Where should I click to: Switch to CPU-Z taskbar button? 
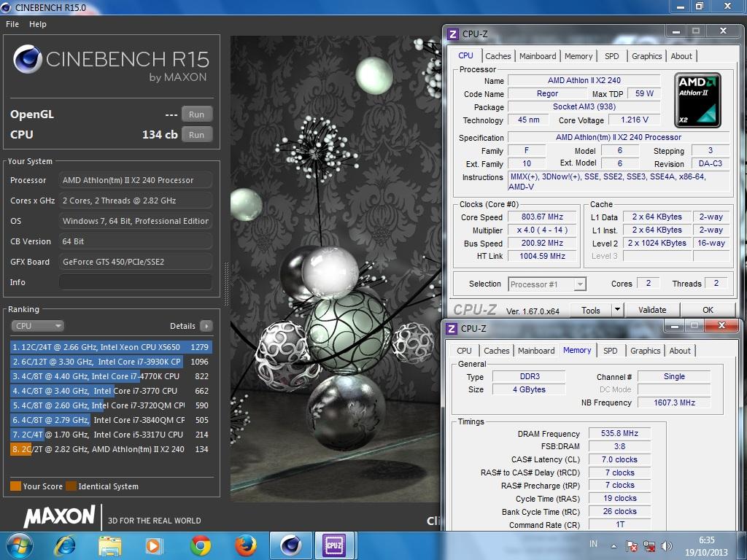point(333,545)
